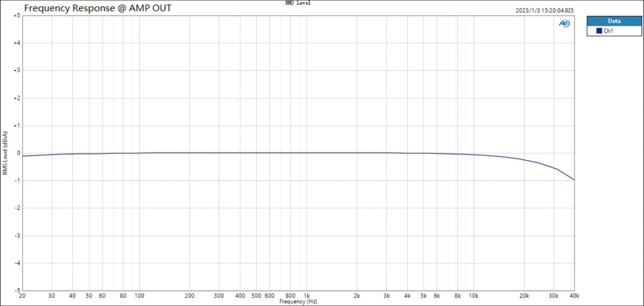Click the Data legend header
644x306 pixels.
[614, 21]
